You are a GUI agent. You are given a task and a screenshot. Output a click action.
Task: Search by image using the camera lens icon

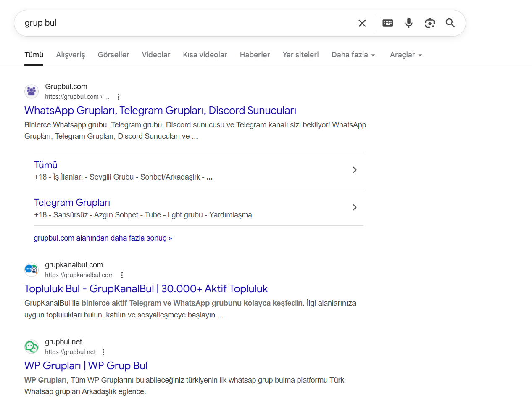pos(429,23)
